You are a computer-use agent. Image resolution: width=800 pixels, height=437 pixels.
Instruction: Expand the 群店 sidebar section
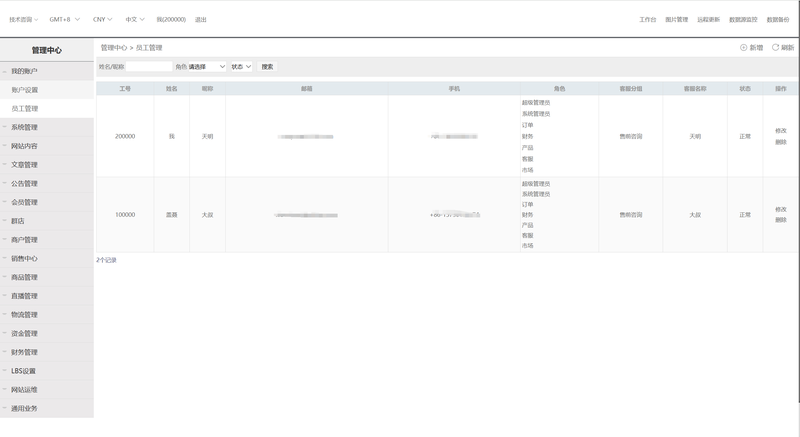click(47, 221)
